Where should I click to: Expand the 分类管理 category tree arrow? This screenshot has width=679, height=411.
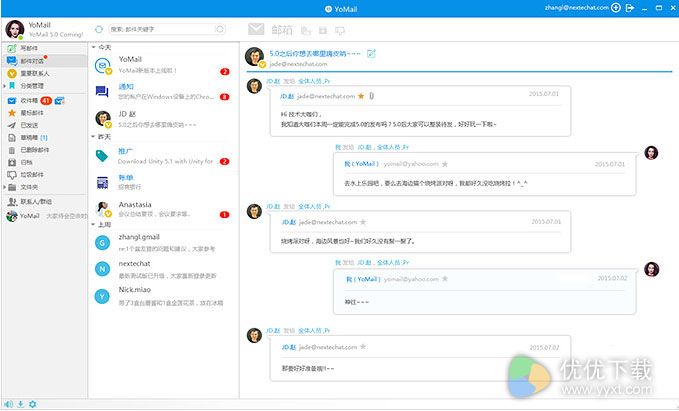4,86
